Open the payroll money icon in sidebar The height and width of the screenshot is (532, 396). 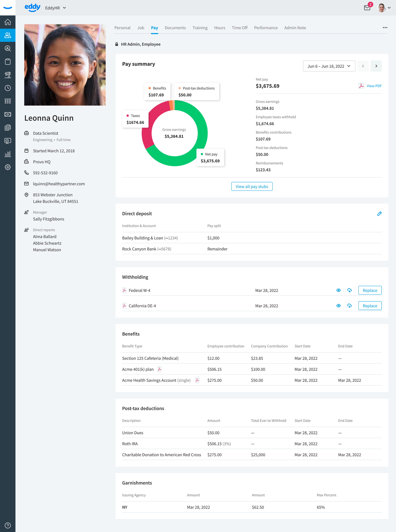coord(8,114)
